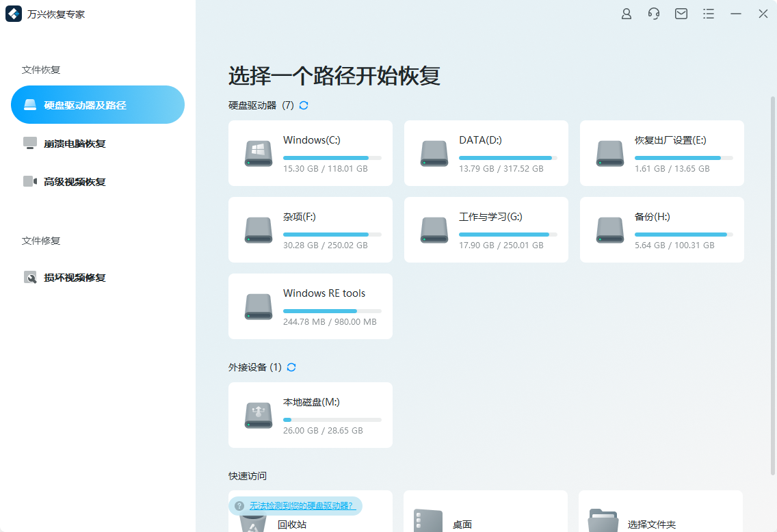Viewport: 777px width, 532px height.
Task: Select the 高级视频恢复 sidebar icon
Action: pyautogui.click(x=30, y=181)
